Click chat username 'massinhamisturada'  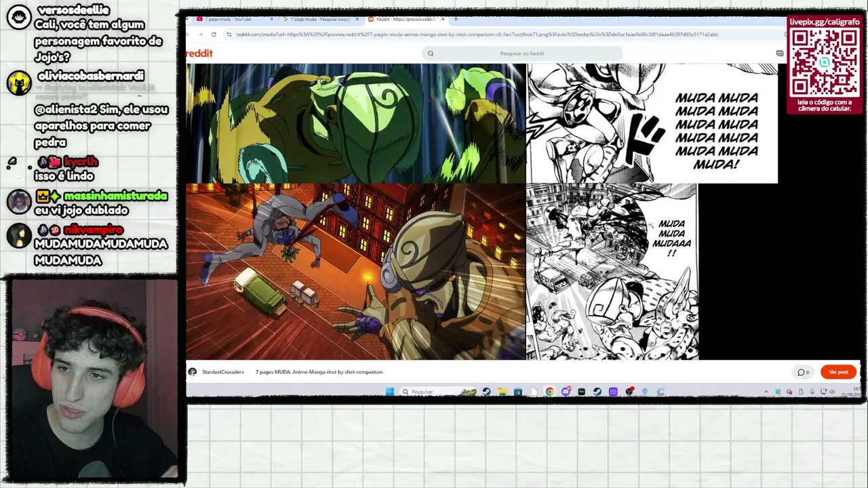[115, 196]
